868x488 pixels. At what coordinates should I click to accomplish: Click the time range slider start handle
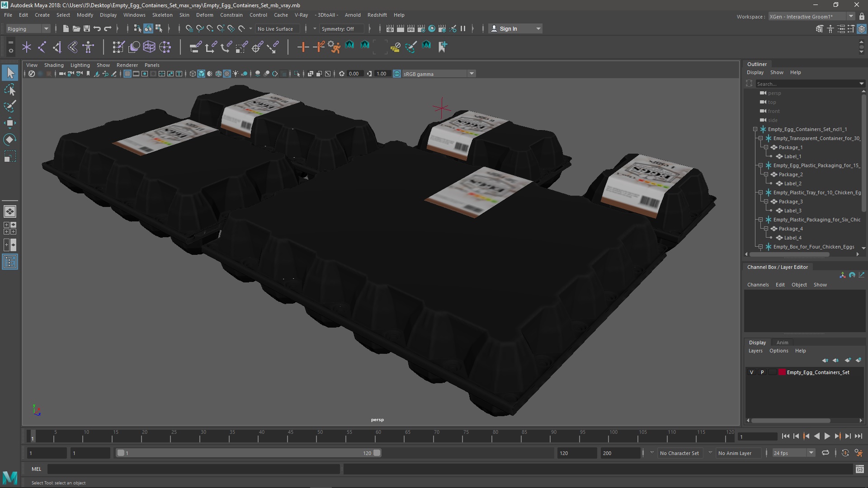[120, 453]
